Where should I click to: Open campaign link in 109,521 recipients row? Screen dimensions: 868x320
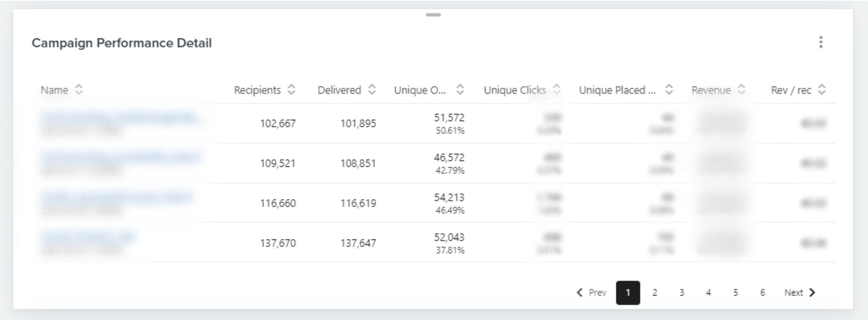tap(120, 157)
